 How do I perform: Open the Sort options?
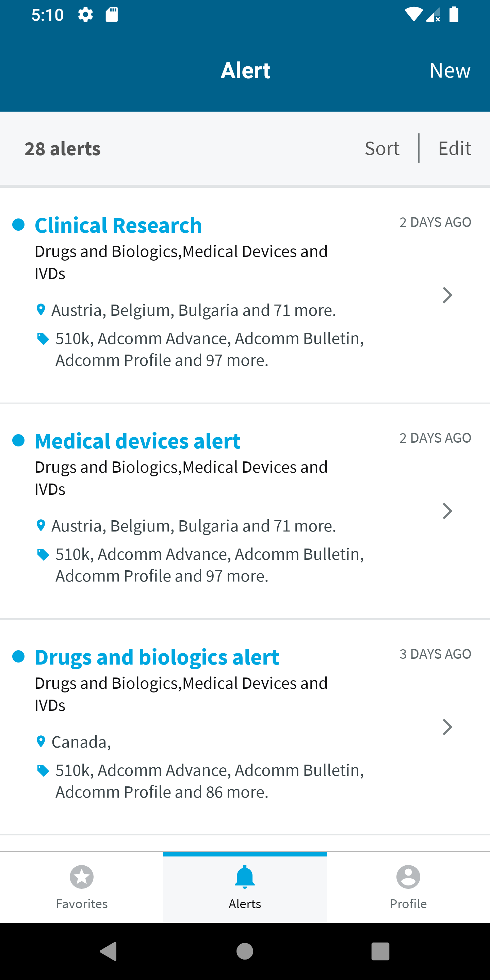382,148
